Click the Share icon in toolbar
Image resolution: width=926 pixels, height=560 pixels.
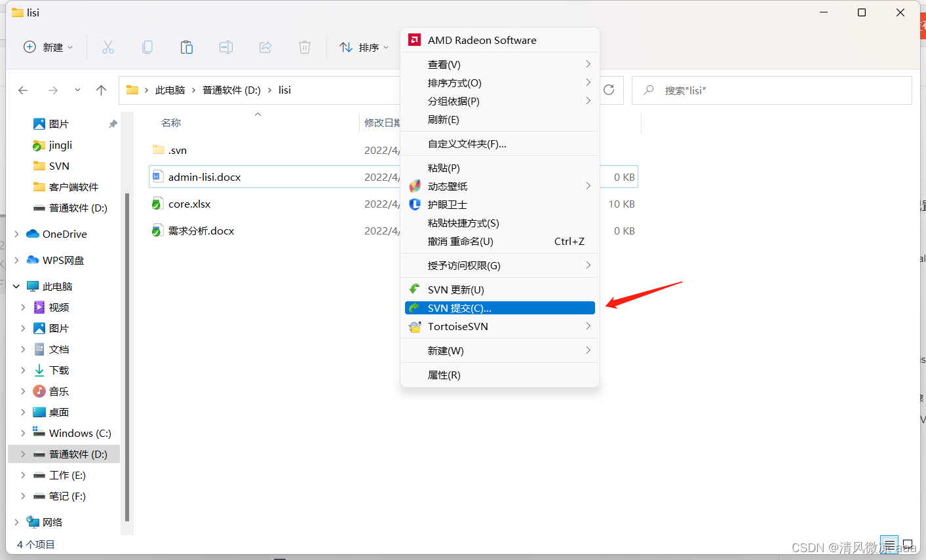(265, 47)
